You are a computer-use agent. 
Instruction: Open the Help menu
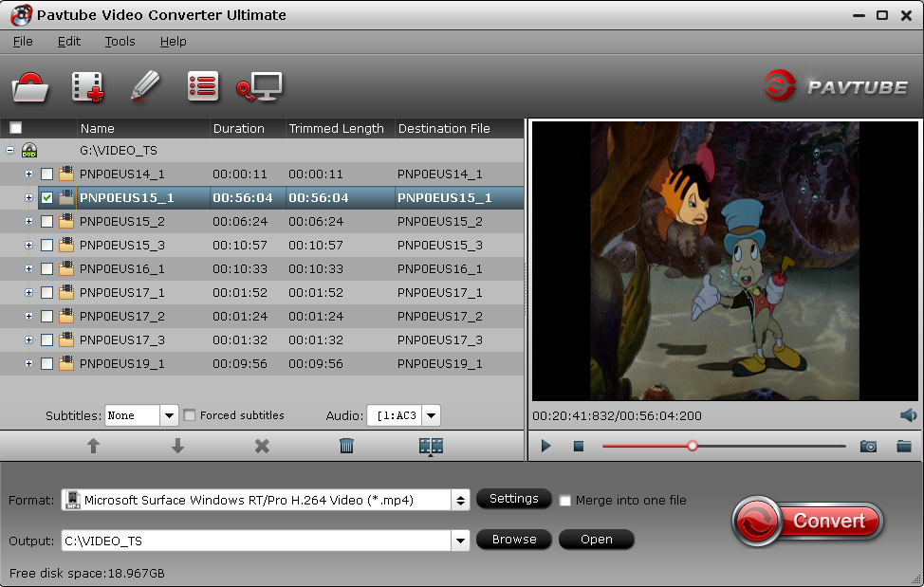tap(174, 41)
